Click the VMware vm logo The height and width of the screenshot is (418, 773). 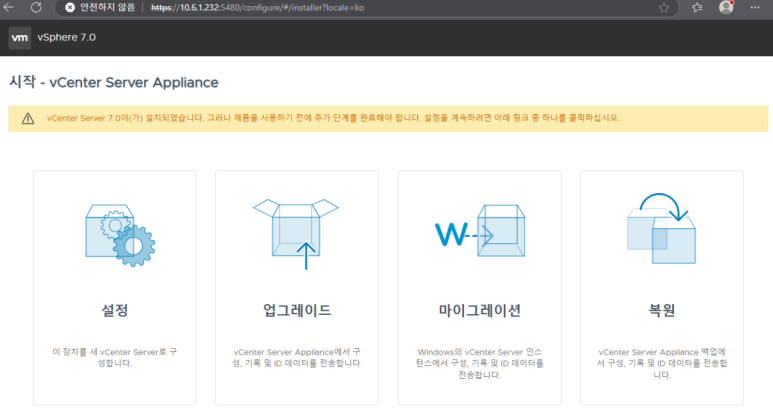coord(20,37)
